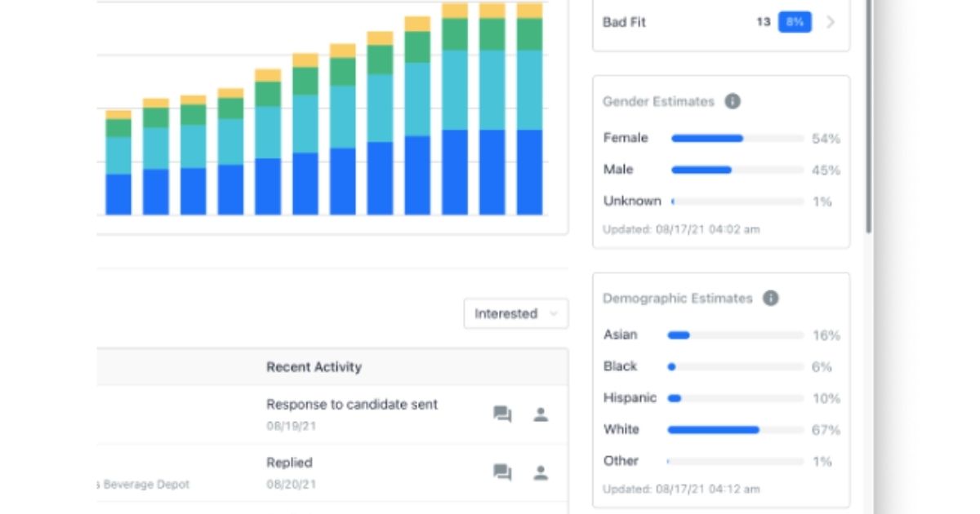
Task: Click the 'Demographic Estimates' heading
Action: click(677, 299)
